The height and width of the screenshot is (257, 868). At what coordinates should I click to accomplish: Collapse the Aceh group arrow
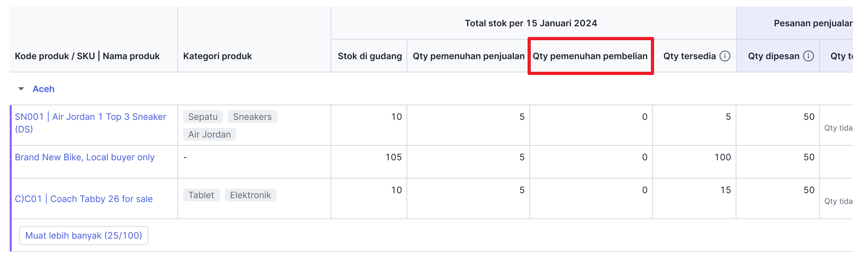(21, 89)
